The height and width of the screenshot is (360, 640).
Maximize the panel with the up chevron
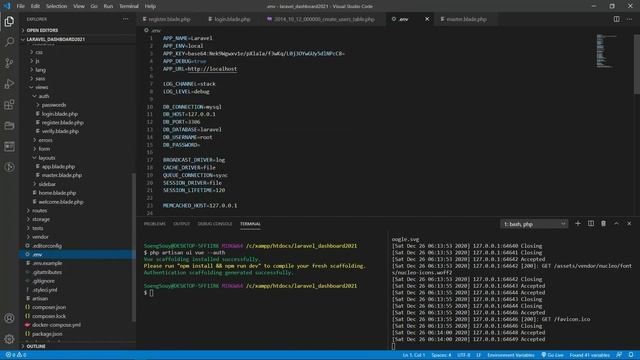pyautogui.click(x=616, y=224)
